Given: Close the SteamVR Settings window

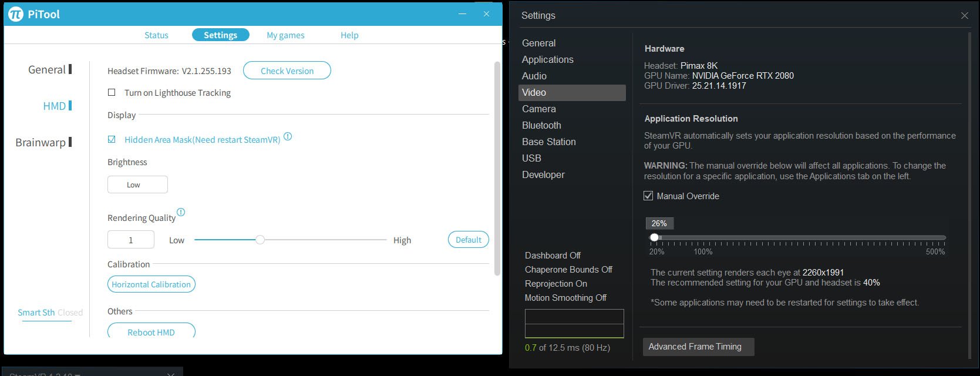Looking at the screenshot, I should click(x=965, y=16).
